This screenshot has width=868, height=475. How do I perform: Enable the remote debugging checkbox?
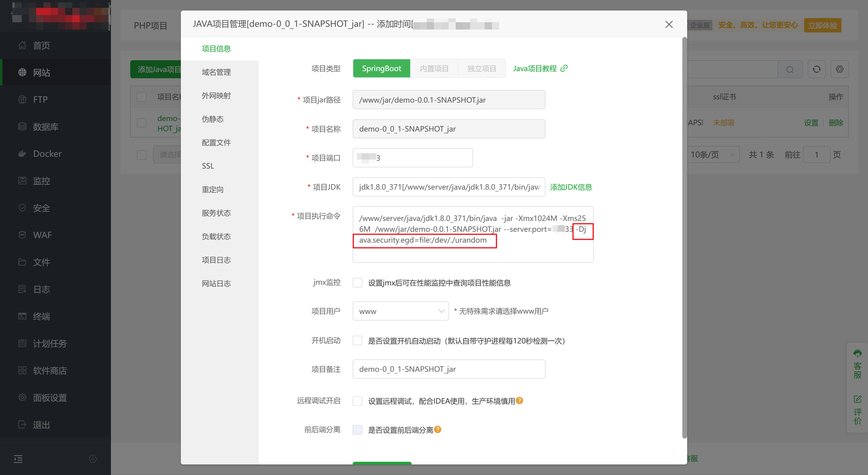click(357, 401)
